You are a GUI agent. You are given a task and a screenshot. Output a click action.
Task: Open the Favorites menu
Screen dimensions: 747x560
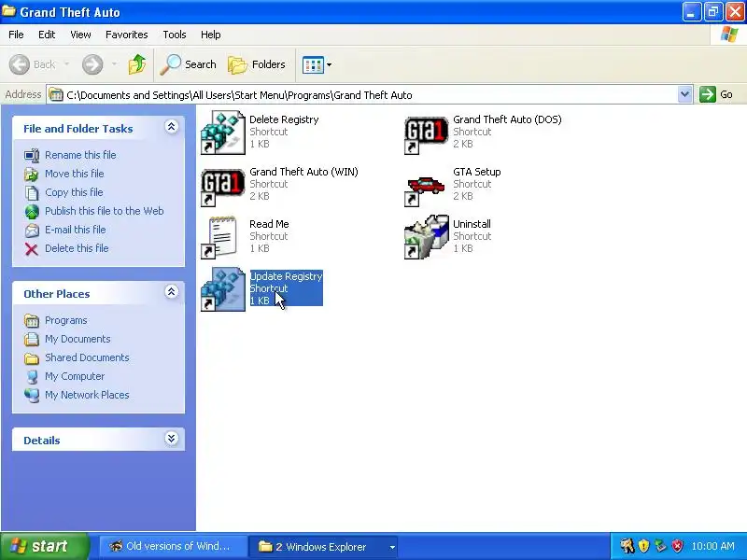click(127, 35)
